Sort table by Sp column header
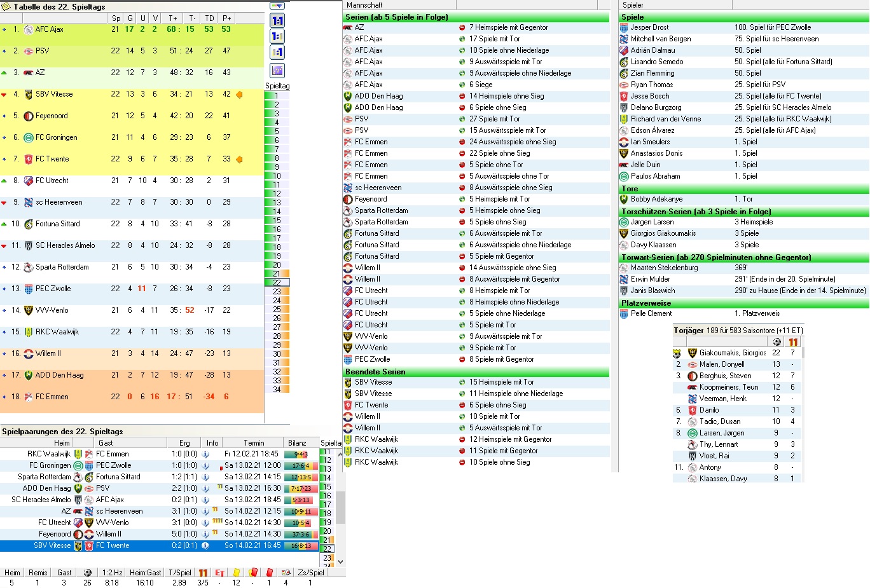870x588 pixels. point(116,18)
